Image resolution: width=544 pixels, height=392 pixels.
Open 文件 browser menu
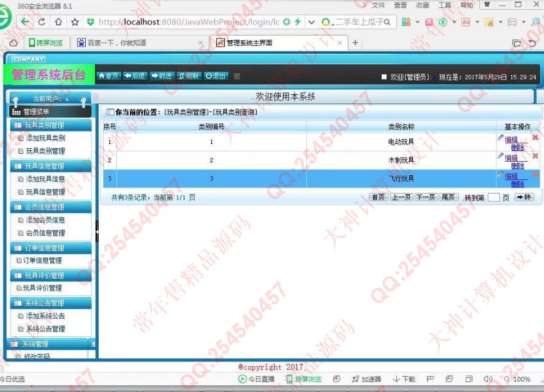tap(378, 5)
